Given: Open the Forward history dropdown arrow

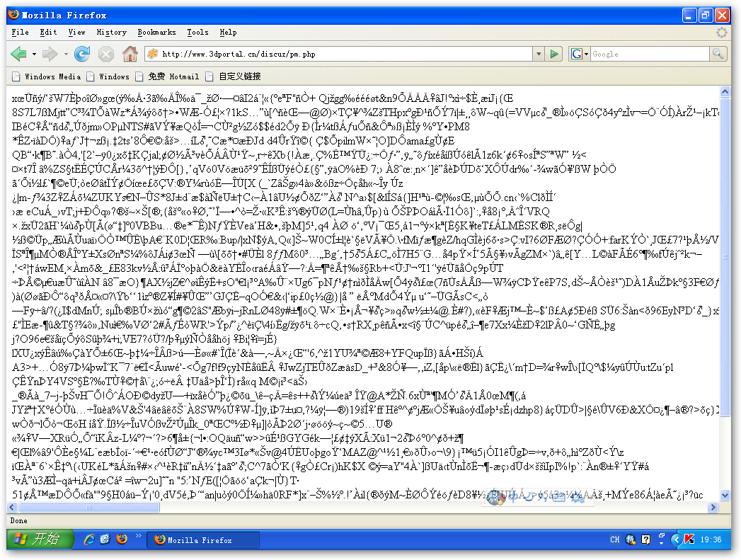Looking at the screenshot, I should point(66,55).
